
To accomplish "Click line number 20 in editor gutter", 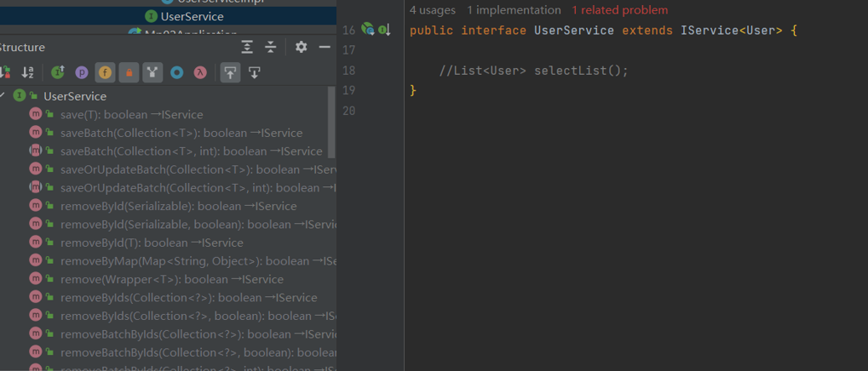I will pyautogui.click(x=348, y=111).
